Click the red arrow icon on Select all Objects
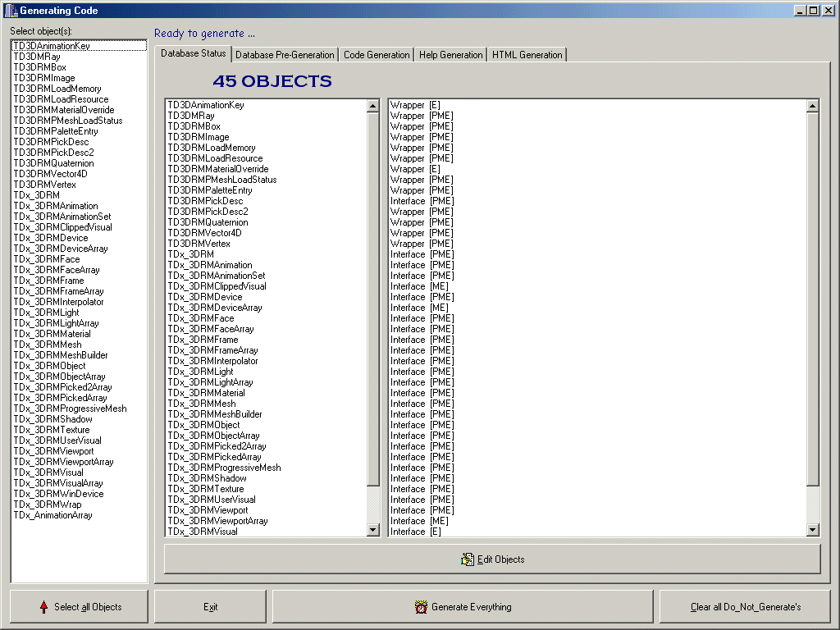 [x=43, y=607]
